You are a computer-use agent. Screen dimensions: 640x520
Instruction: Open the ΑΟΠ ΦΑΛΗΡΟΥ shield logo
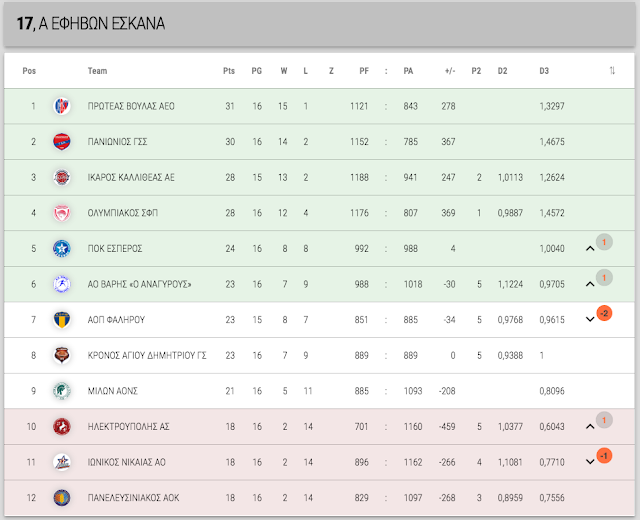click(x=62, y=320)
